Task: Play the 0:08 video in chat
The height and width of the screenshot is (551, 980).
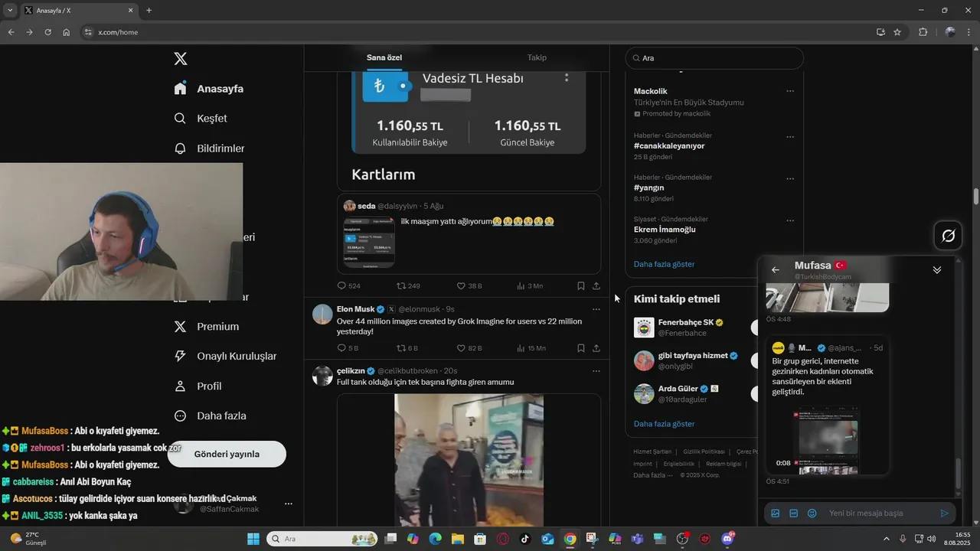Action: [828, 441]
